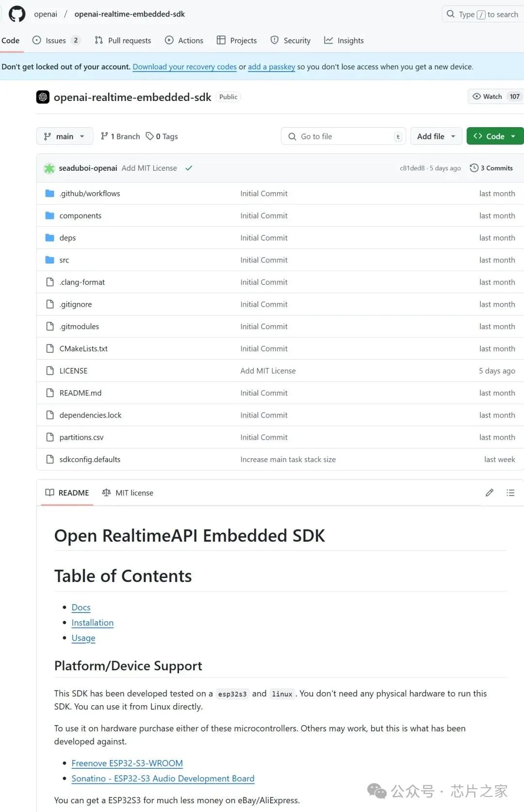Open the dependencies.lock file
This screenshot has height=812, width=524.
coord(90,415)
